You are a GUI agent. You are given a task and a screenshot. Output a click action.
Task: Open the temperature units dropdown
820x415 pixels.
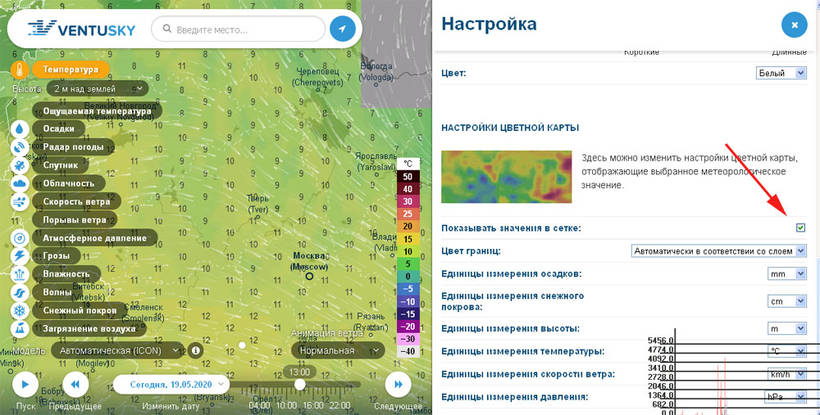[786, 351]
